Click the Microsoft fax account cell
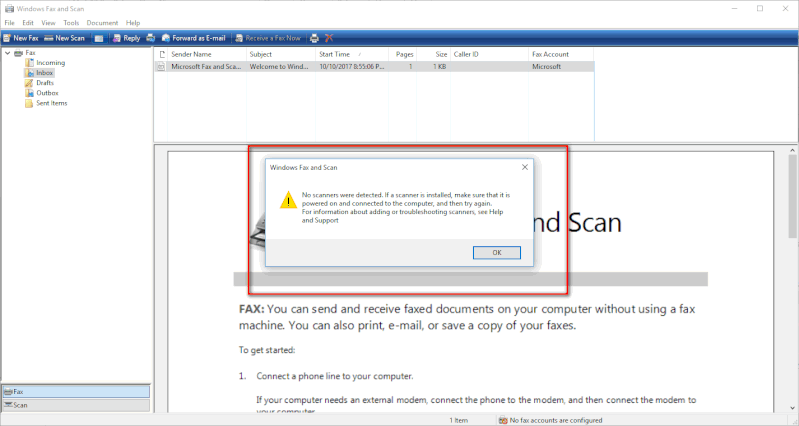 (x=546, y=66)
